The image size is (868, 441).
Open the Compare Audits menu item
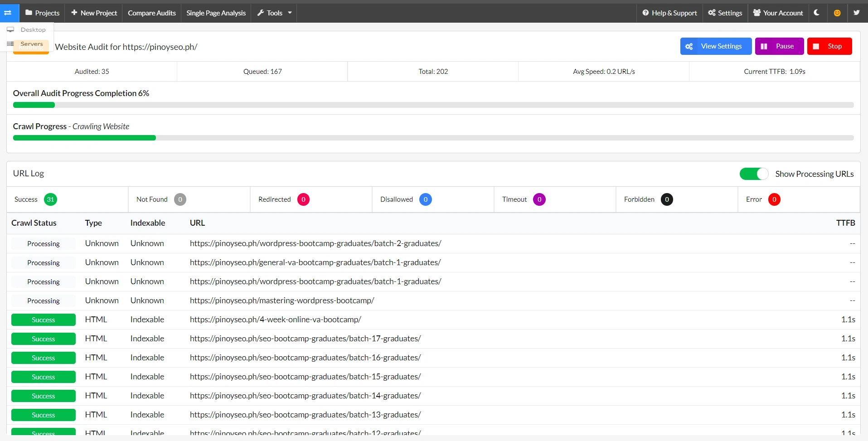(x=151, y=13)
